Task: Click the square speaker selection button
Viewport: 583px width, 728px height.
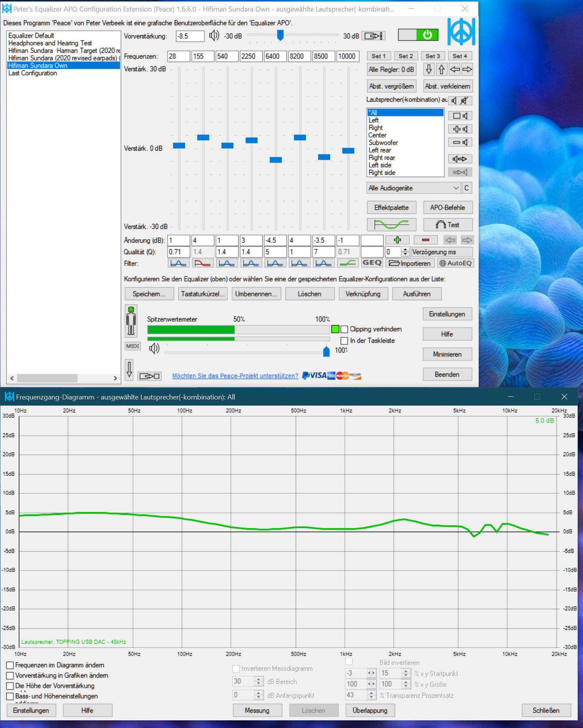Action: coord(460,116)
